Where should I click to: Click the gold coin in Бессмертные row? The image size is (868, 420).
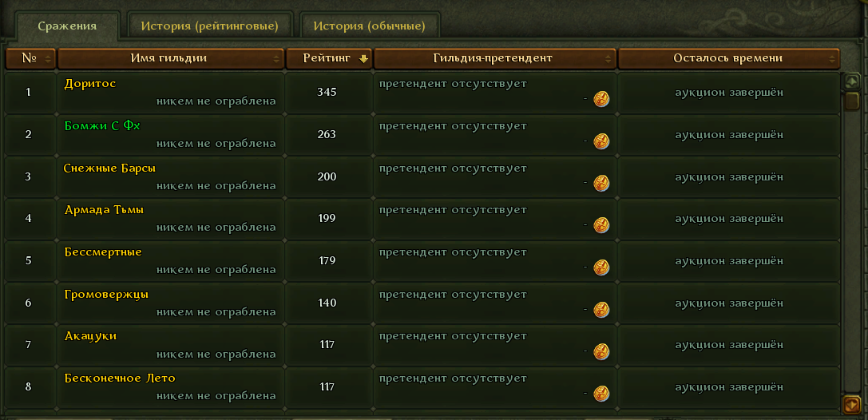601,267
